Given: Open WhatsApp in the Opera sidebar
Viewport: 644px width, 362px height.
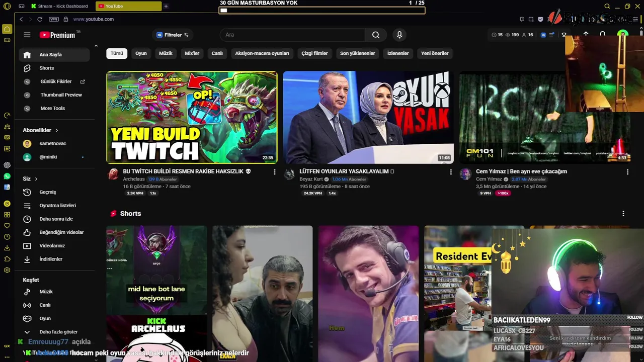Looking at the screenshot, I should pyautogui.click(x=7, y=176).
